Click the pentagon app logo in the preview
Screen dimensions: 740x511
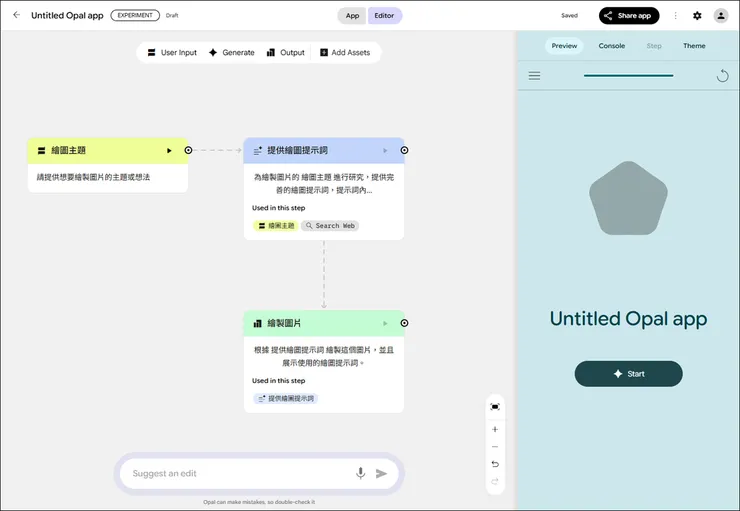(x=628, y=199)
